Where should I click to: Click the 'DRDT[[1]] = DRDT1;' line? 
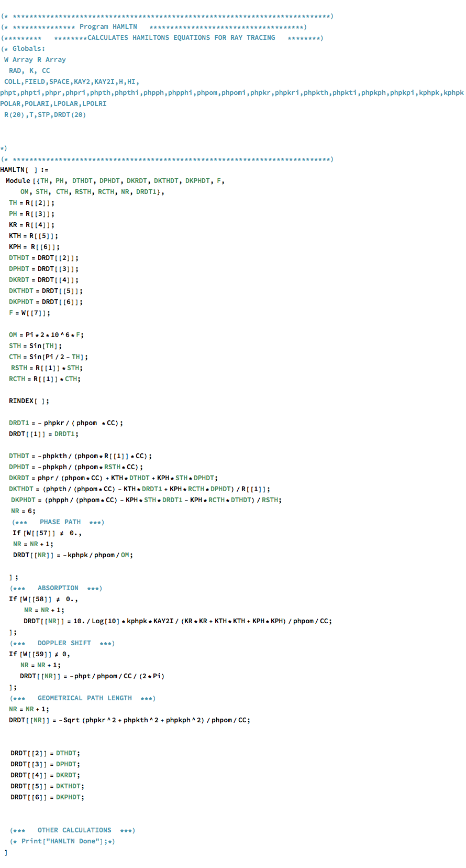(43, 434)
